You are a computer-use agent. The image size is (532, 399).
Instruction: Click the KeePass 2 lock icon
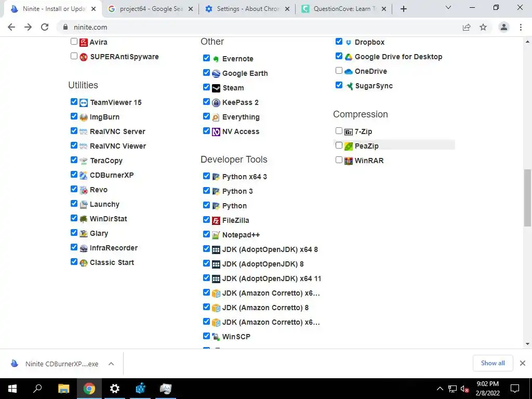pos(216,103)
